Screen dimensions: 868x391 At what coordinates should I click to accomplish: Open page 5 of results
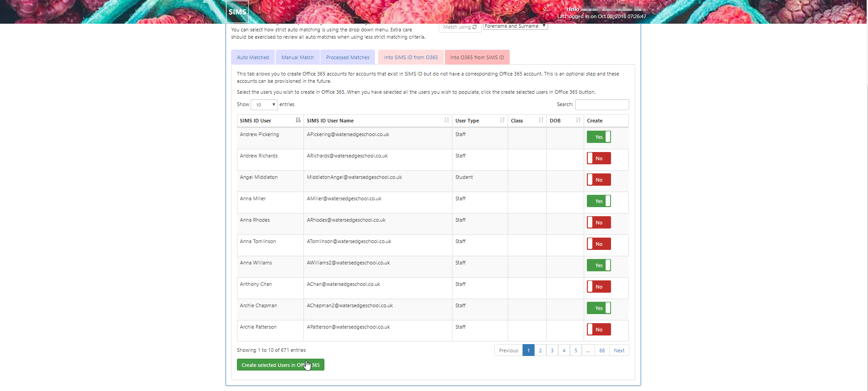576,350
